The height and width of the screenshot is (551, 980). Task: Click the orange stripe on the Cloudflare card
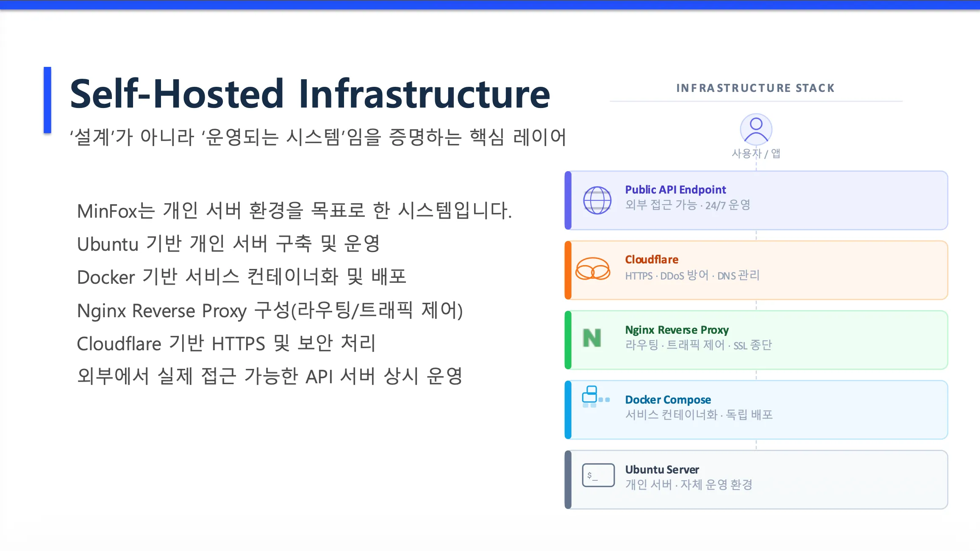click(568, 270)
